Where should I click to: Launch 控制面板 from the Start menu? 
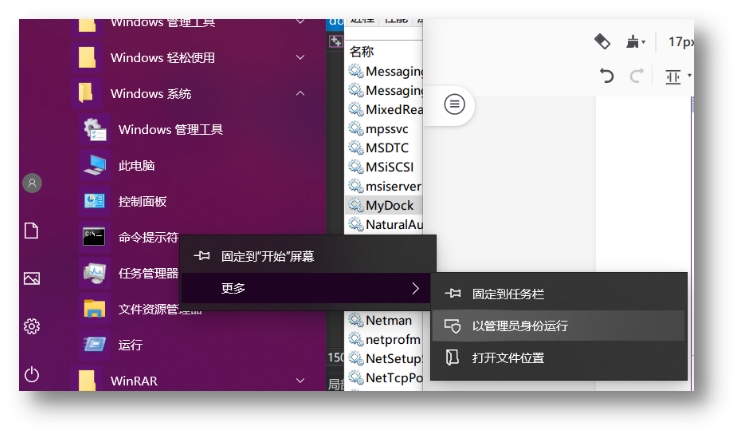tap(142, 202)
